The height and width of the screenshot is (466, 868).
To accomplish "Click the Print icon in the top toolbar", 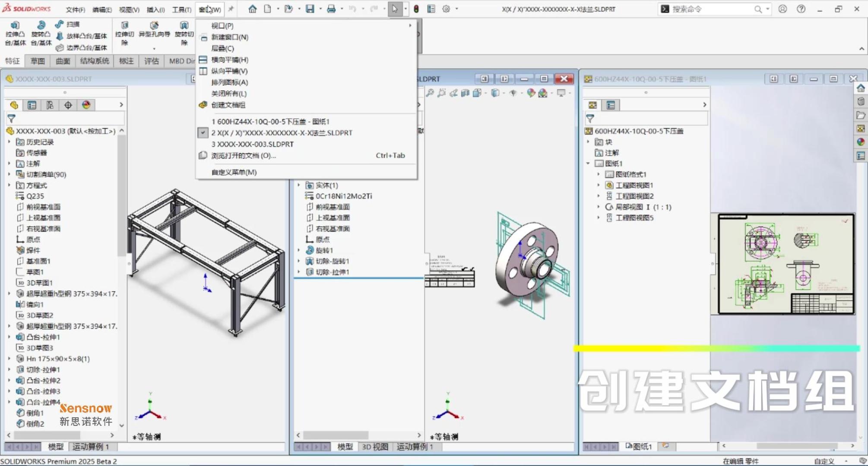I will (x=331, y=9).
